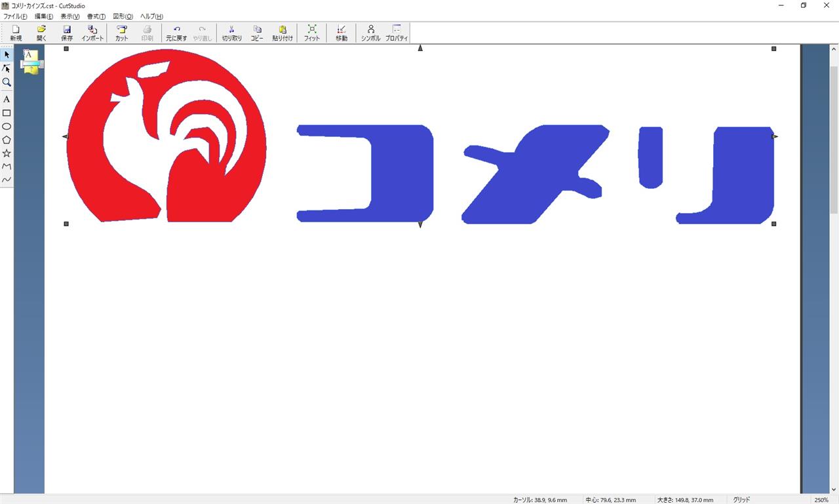
Task: Open the シンボル symbol tool
Action: [x=371, y=33]
